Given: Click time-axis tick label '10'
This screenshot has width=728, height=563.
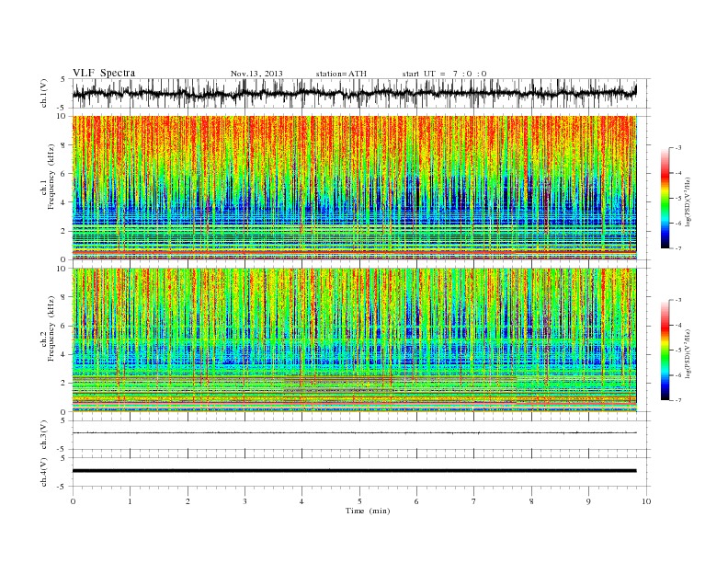Looking at the screenshot, I should click(x=646, y=501).
